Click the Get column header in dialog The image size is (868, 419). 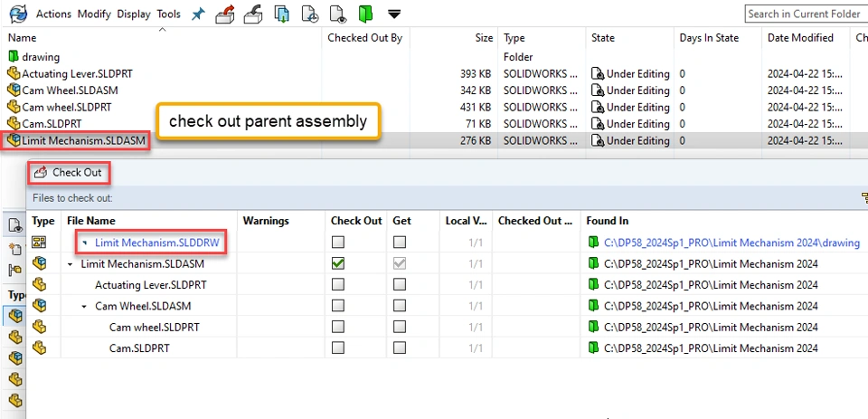click(x=401, y=221)
